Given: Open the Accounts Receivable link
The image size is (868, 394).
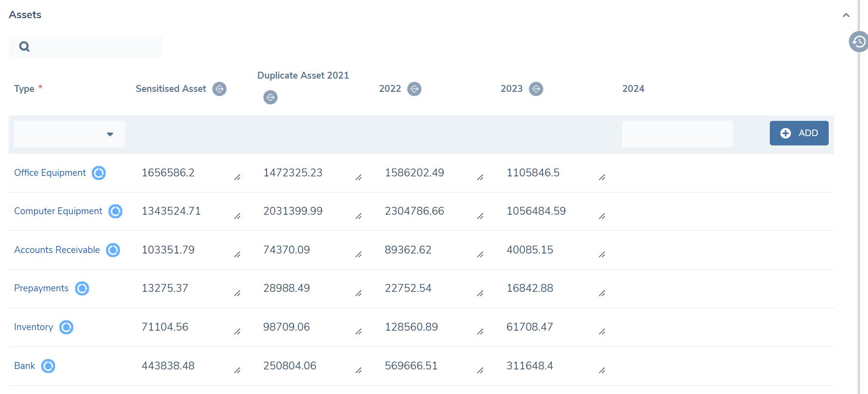Looking at the screenshot, I should click(57, 250).
